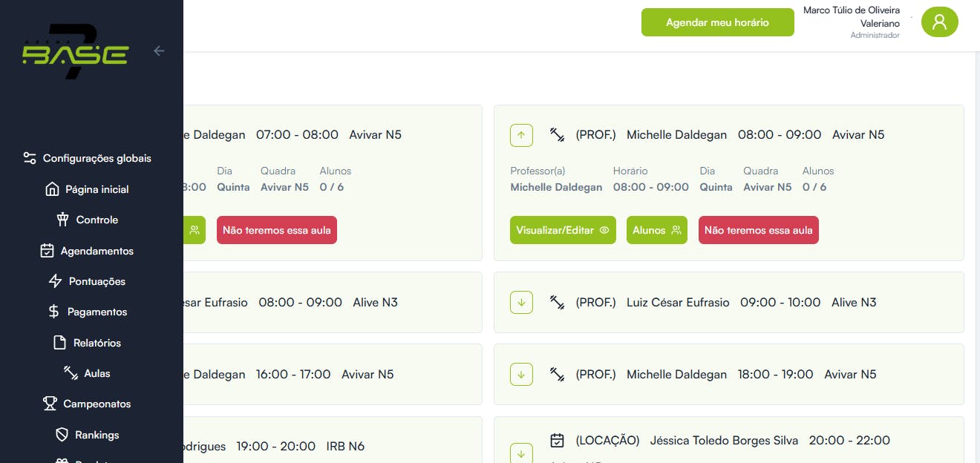Click Visualizar/Editar on the 08:00 class

click(x=563, y=230)
